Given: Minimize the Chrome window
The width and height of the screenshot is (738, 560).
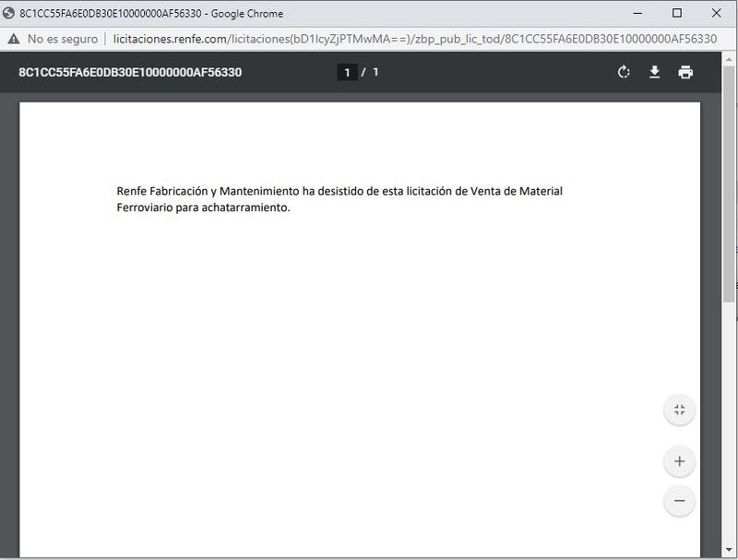Looking at the screenshot, I should (637, 13).
